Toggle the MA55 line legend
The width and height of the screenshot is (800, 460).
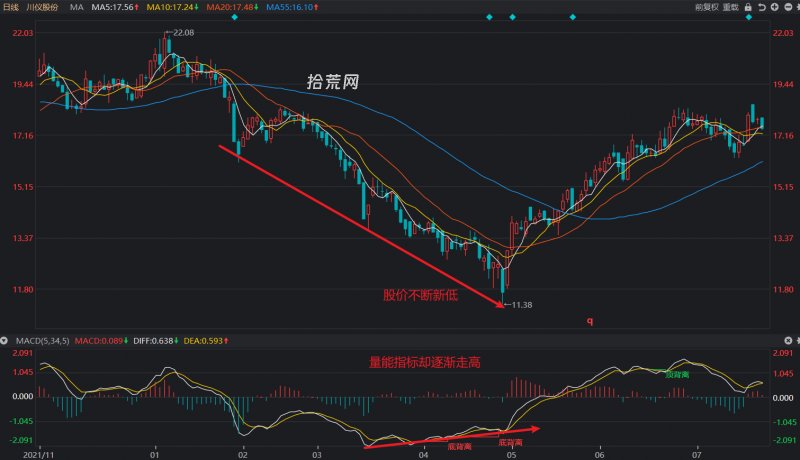click(x=292, y=7)
